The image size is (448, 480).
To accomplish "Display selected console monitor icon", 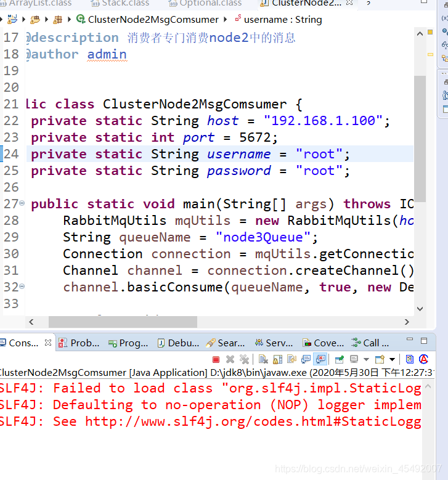I will point(354,359).
